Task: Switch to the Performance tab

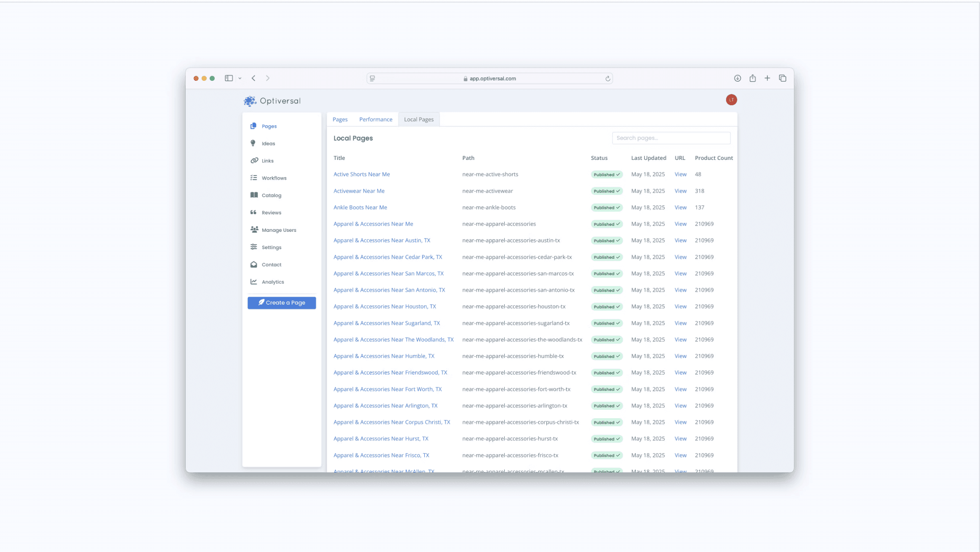Action: pyautogui.click(x=375, y=119)
